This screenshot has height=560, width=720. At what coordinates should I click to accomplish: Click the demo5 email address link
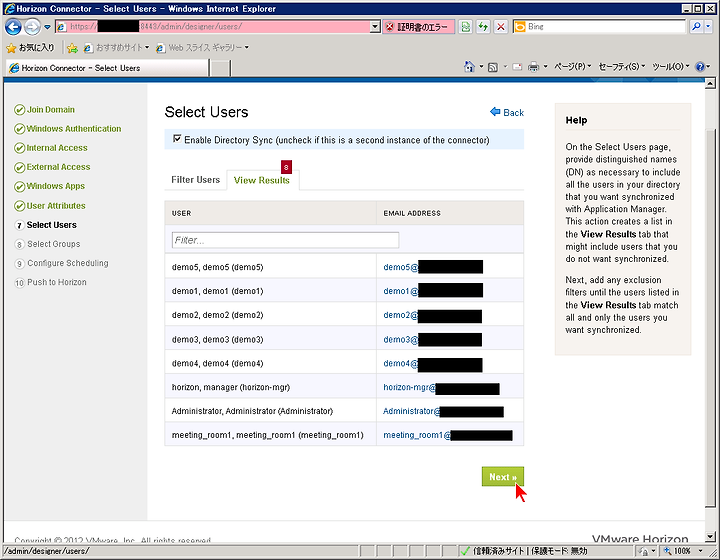400,267
